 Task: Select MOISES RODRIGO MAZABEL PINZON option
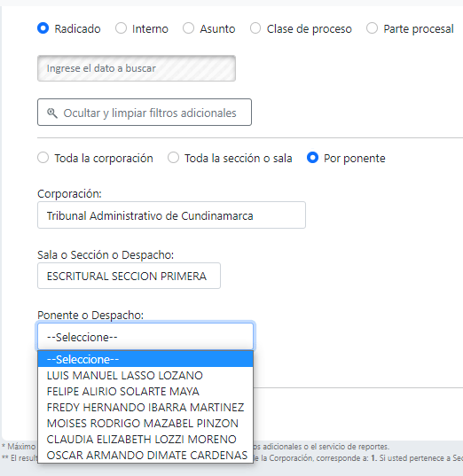[145, 423]
